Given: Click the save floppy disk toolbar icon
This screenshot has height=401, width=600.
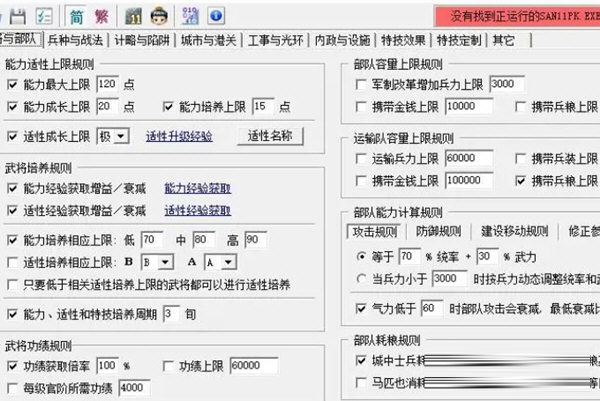Looking at the screenshot, I should pos(18,16).
